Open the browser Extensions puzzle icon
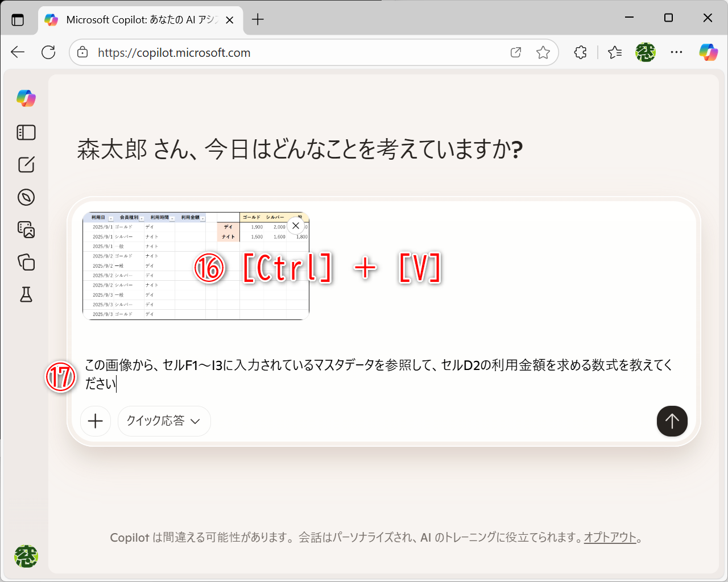 580,52
